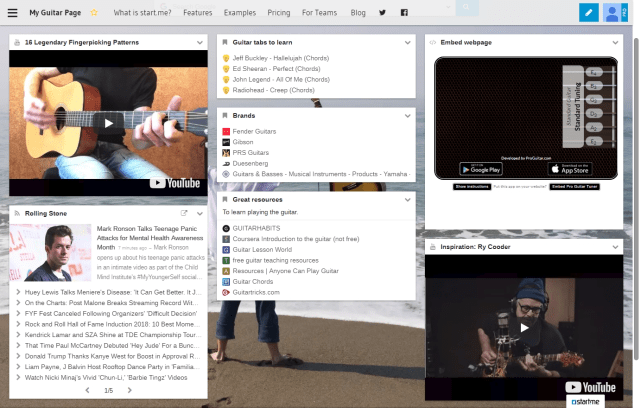Click the Guitar Chords favicon
The height and width of the screenshot is (408, 640).
tap(226, 282)
